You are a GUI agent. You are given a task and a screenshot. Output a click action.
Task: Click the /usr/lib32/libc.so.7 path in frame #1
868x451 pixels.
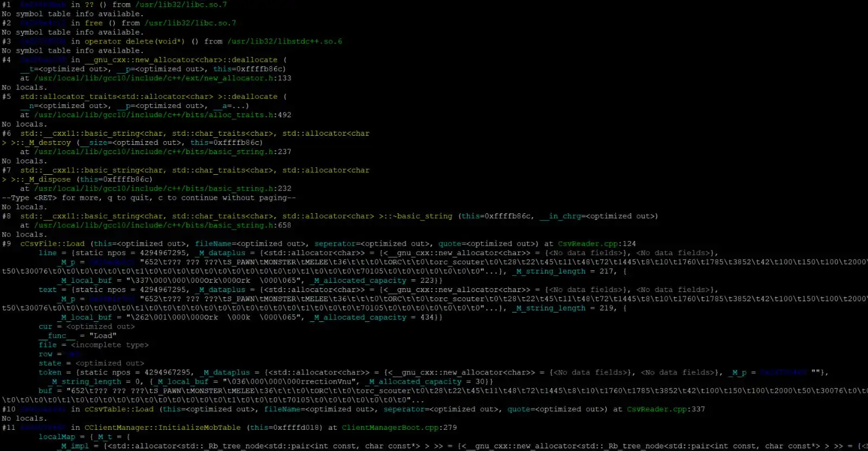coord(181,4)
